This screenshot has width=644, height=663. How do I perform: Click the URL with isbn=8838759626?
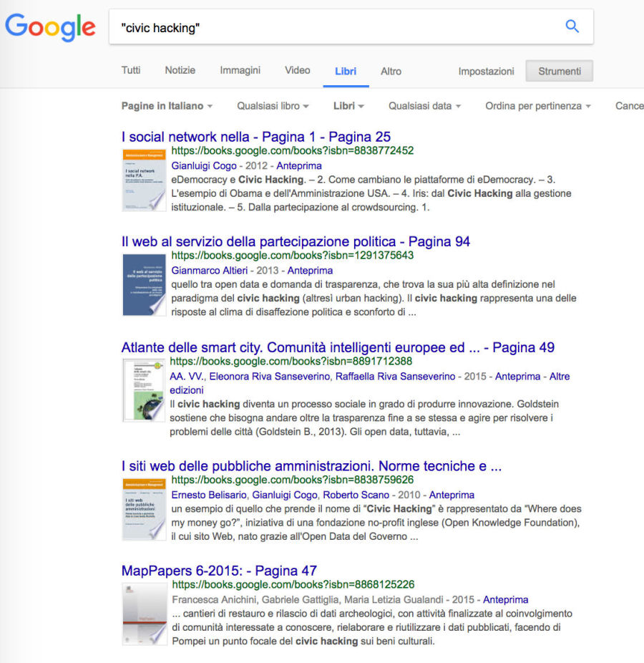click(x=293, y=480)
